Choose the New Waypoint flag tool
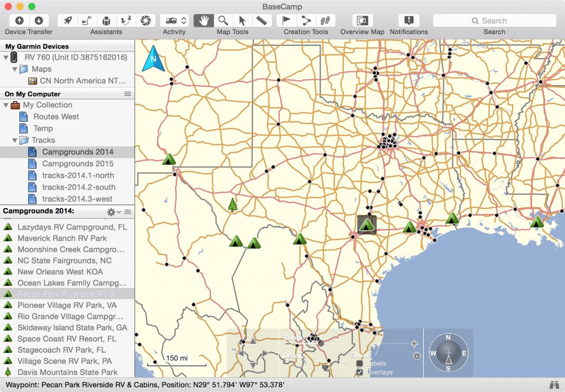565x392 pixels. 287,20
